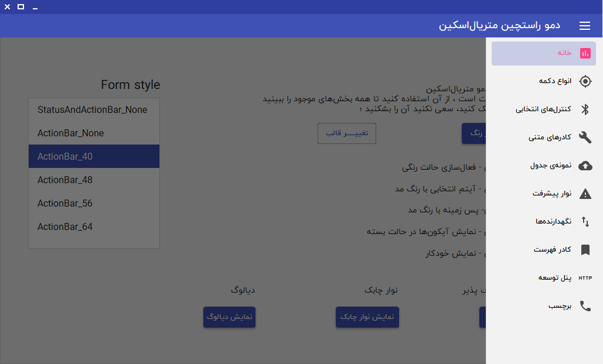Image resolution: width=603 pixels, height=364 pixels.
Task: Click the pink chart icon beside خانه
Action: point(585,53)
